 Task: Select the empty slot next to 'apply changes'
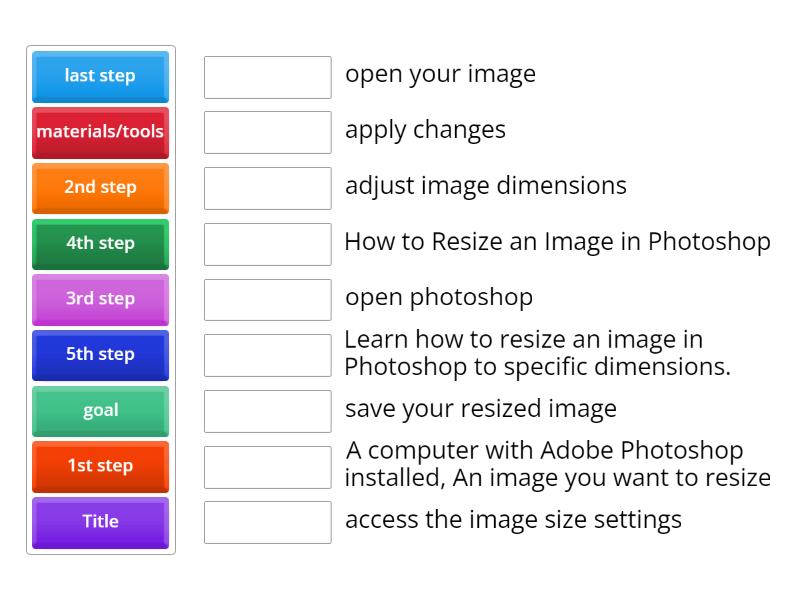tap(267, 132)
